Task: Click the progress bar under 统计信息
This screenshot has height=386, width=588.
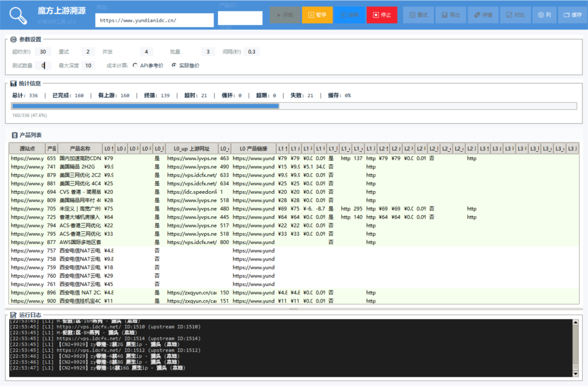Action: pos(294,106)
